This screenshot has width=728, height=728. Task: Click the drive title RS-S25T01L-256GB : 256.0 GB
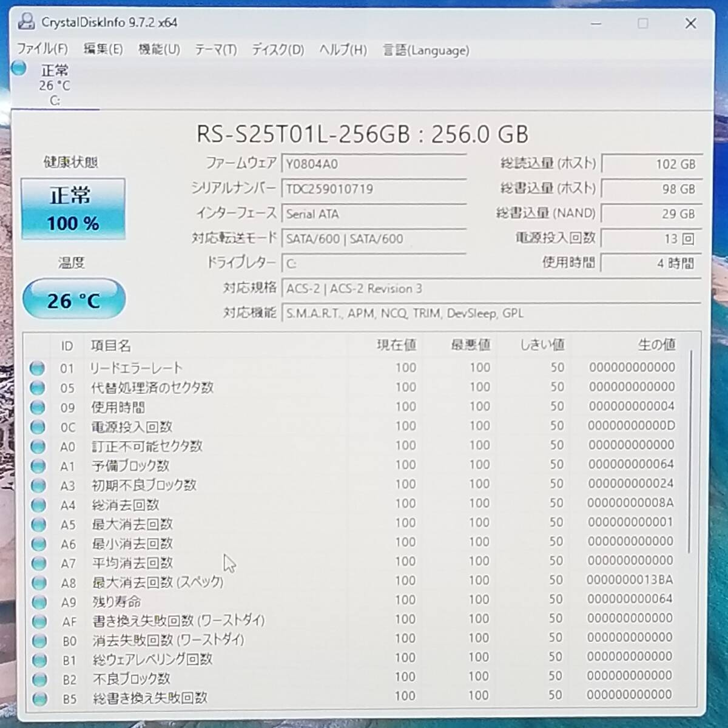(x=362, y=134)
